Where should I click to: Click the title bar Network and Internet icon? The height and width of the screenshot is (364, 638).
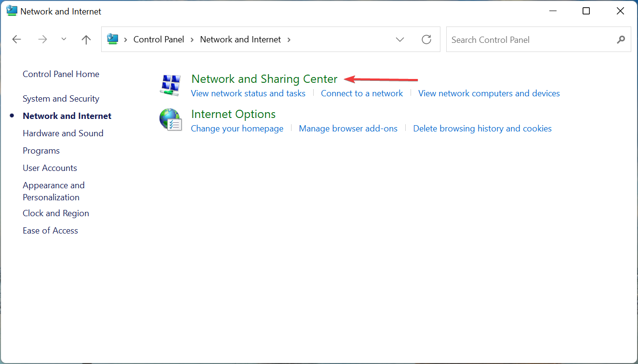(11, 10)
